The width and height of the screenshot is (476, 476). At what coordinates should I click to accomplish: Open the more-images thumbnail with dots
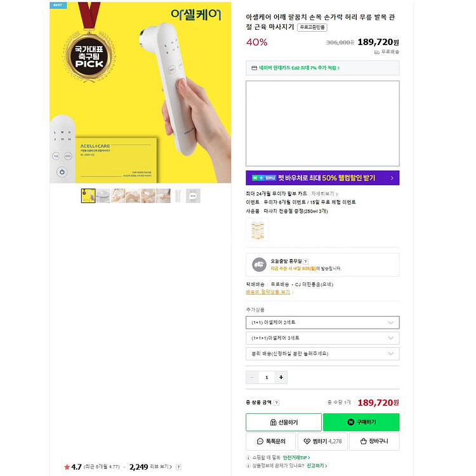coord(193,196)
